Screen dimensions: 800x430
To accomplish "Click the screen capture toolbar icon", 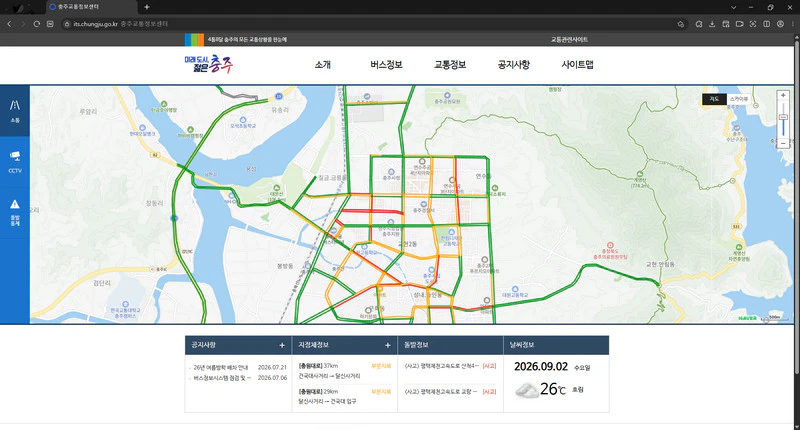I will point(753,24).
